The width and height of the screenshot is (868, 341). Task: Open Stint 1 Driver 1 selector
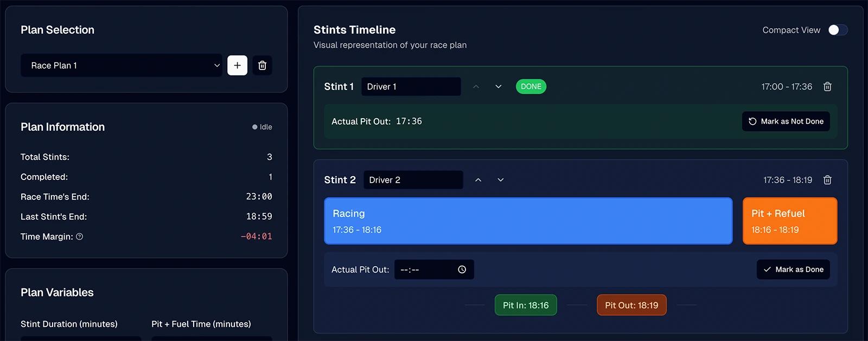[411, 87]
